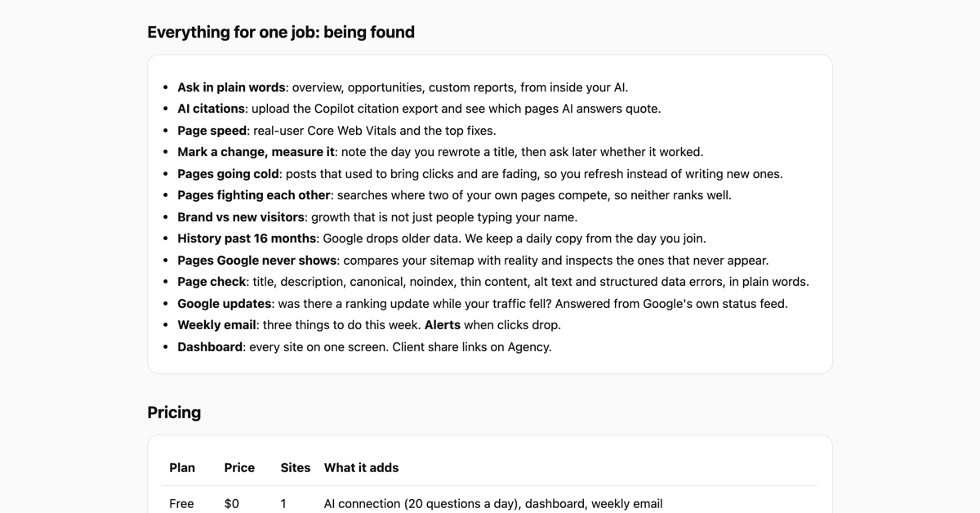Click the 'Google updates' bold label

225,304
